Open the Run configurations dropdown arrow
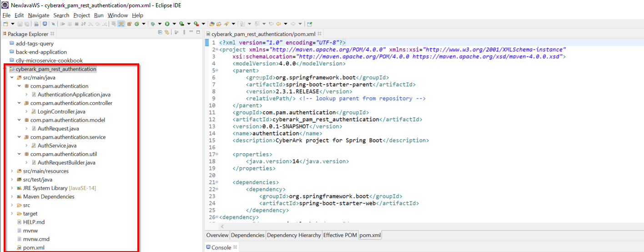 [174, 24]
